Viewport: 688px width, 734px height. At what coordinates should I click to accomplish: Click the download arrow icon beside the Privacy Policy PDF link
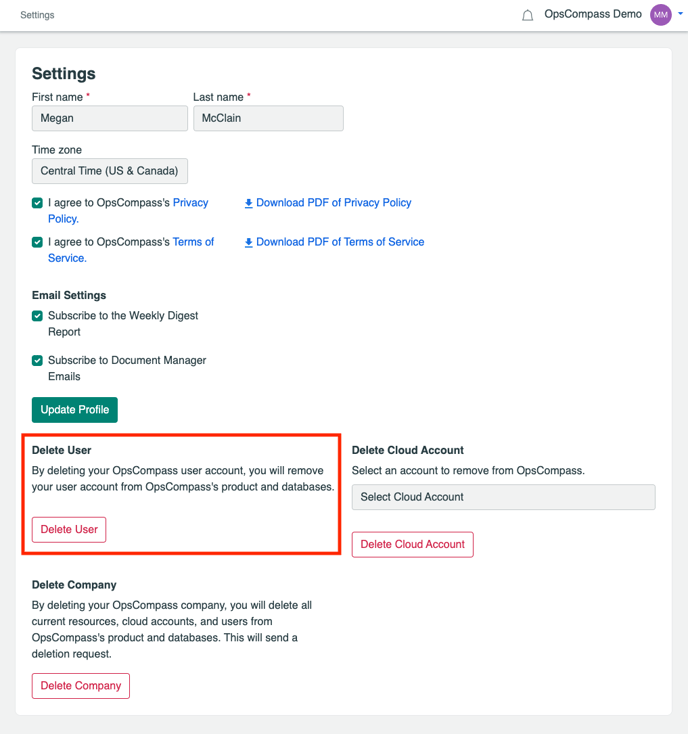tap(249, 203)
